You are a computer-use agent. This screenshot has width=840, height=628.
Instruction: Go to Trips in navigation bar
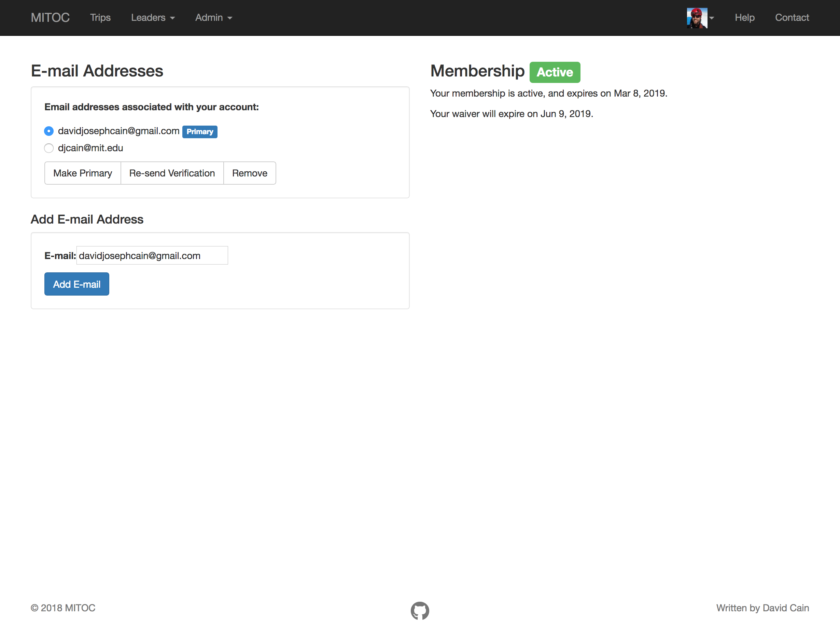100,18
